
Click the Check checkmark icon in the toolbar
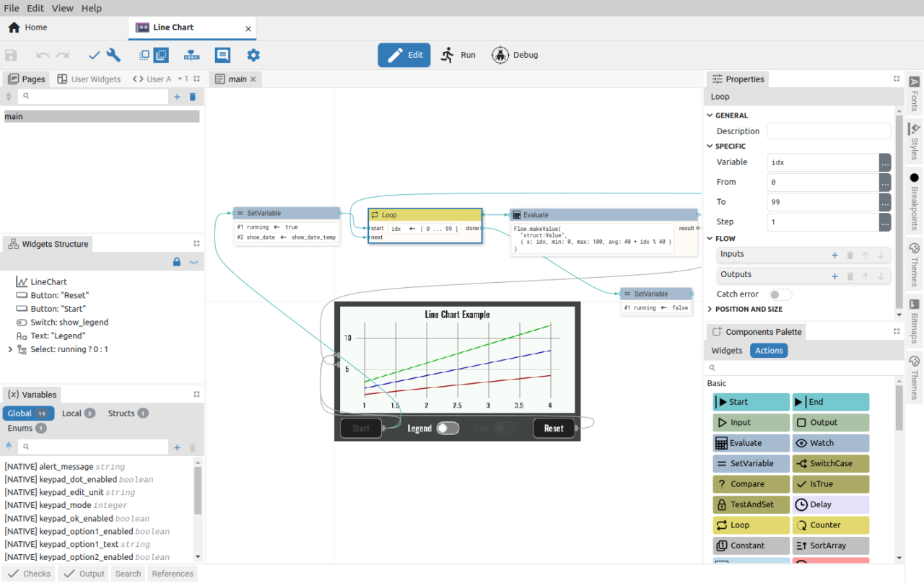[x=94, y=56]
